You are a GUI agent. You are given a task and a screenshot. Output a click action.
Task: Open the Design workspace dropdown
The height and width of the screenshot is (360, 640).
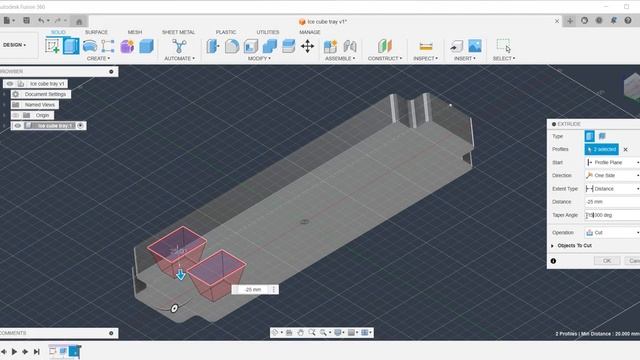point(15,45)
